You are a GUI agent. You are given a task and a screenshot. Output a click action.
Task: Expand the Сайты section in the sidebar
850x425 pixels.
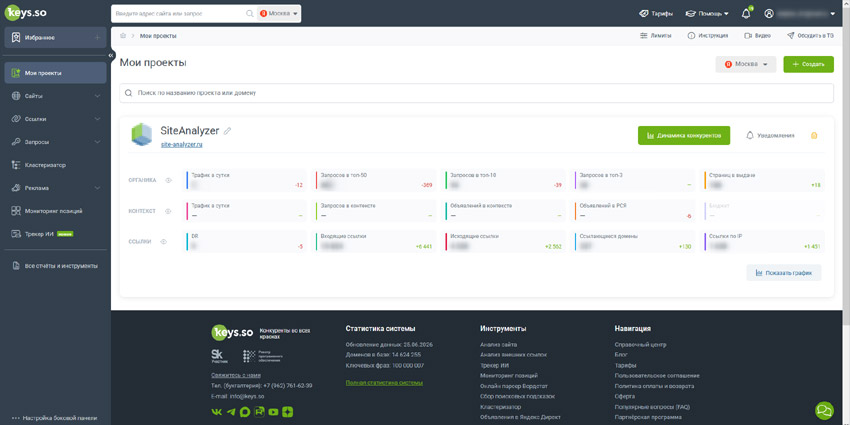[x=55, y=96]
